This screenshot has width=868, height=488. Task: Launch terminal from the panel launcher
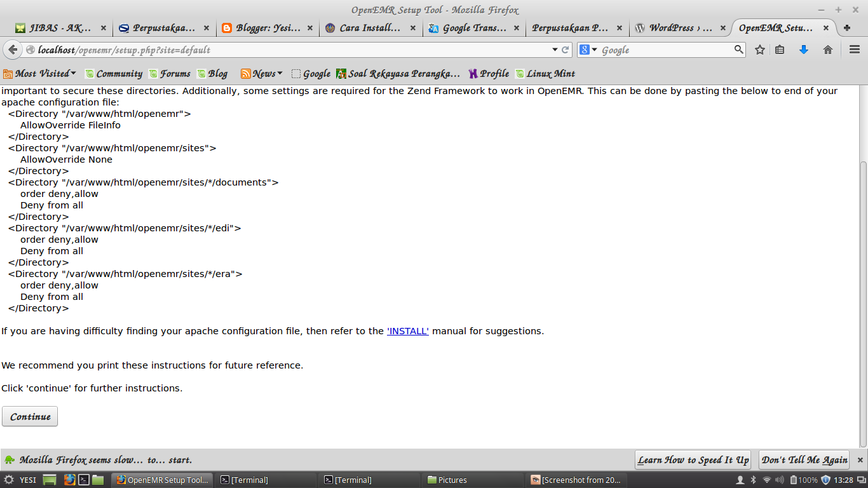coord(83,480)
